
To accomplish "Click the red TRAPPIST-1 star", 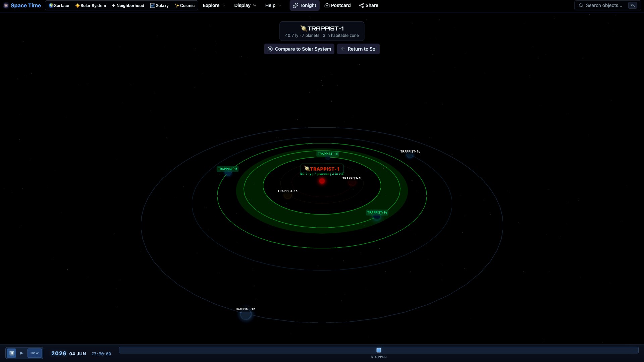I will point(322,181).
